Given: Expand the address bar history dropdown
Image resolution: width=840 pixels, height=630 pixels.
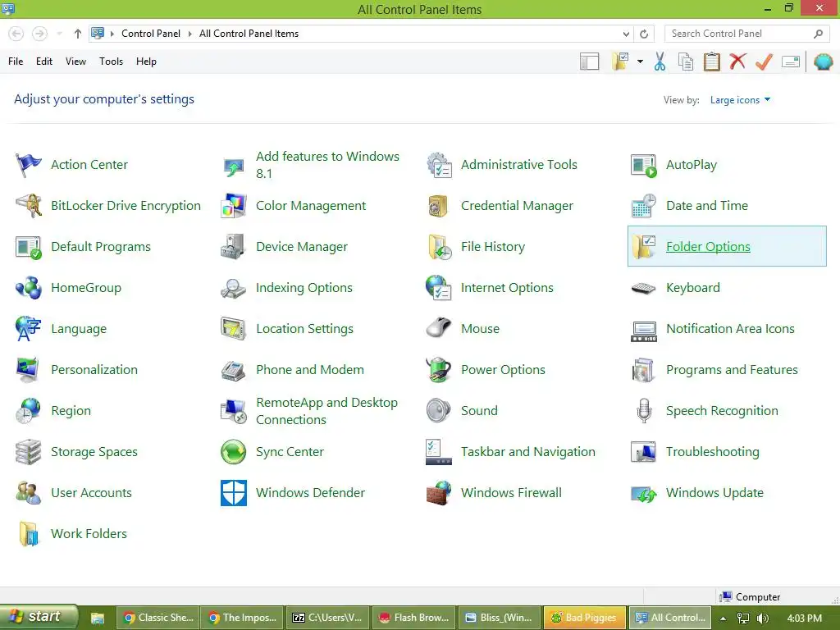Looking at the screenshot, I should click(626, 34).
